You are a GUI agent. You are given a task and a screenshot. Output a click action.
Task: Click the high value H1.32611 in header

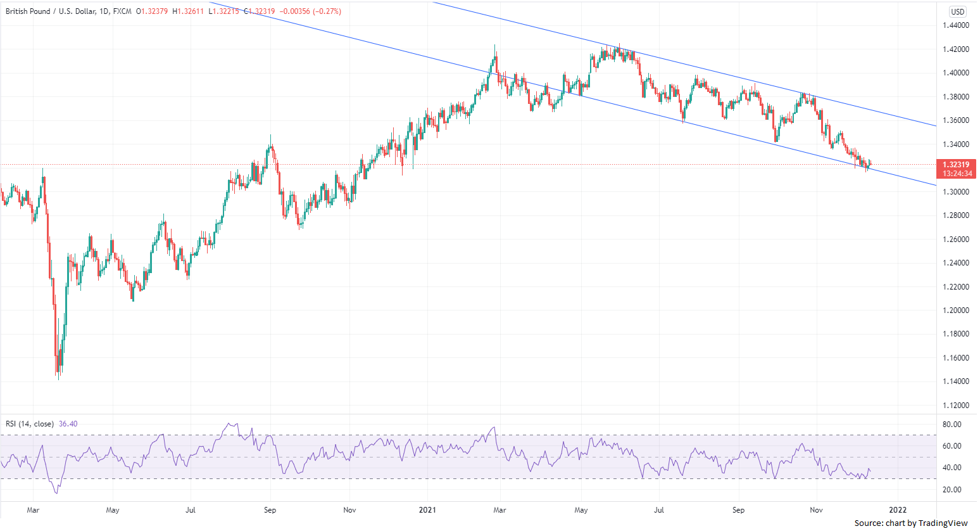click(x=188, y=11)
